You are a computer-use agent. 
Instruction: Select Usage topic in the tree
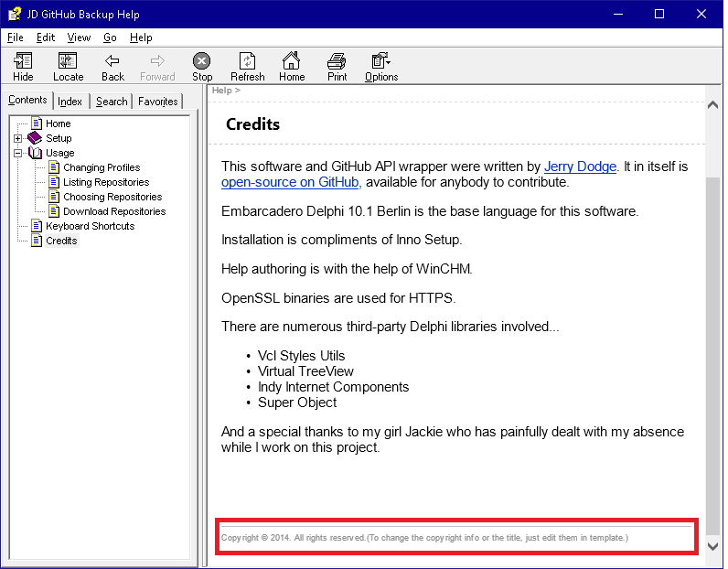59,153
